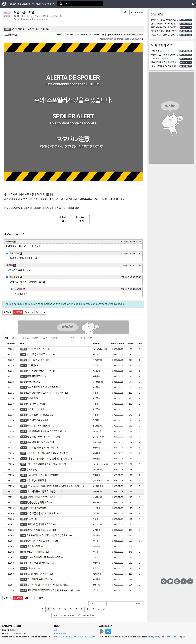Switch to the 공지 category tab
Screen dimensions: 196x644
pyautogui.click(x=64, y=338)
